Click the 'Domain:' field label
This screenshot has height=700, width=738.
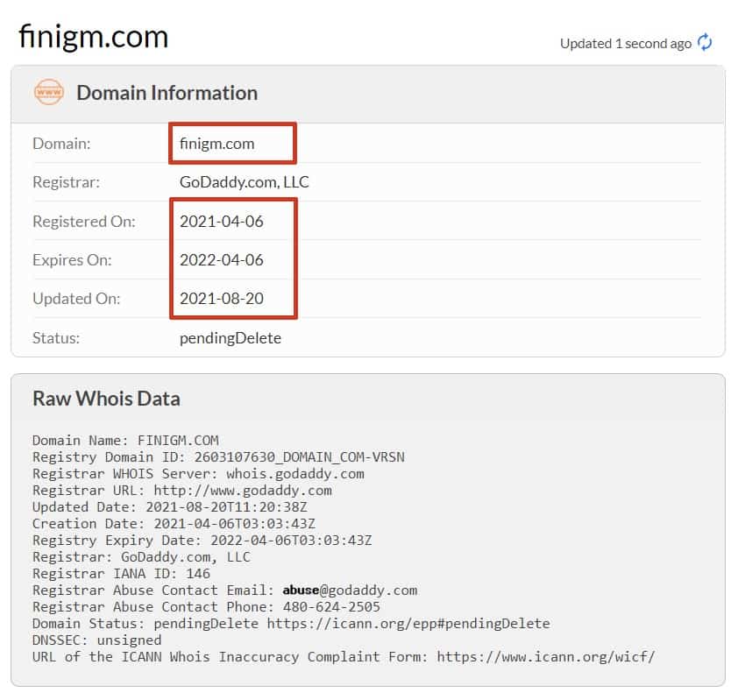coord(61,144)
